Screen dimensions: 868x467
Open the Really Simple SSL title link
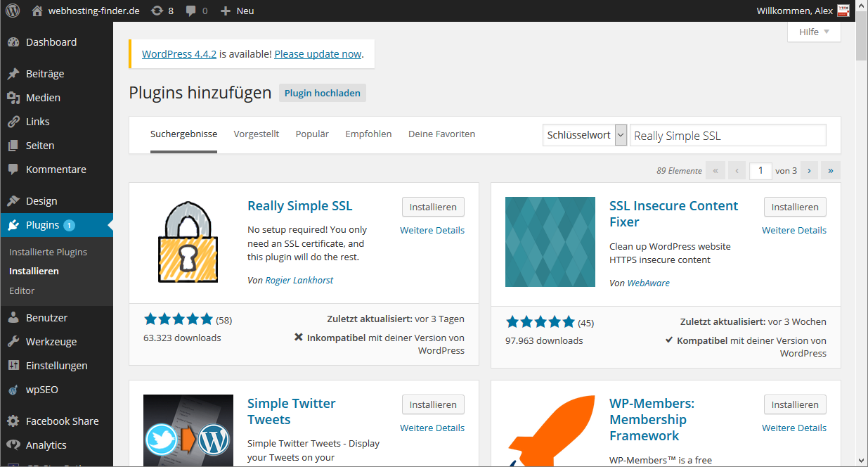(x=300, y=206)
